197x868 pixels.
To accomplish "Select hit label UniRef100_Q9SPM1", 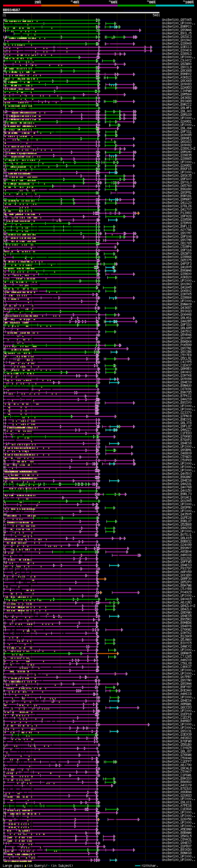I will click(x=177, y=192).
